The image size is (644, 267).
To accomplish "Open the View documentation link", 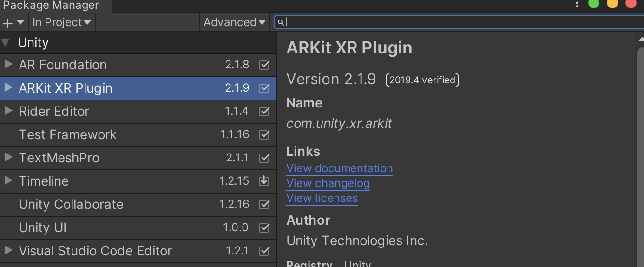I will pyautogui.click(x=340, y=168).
